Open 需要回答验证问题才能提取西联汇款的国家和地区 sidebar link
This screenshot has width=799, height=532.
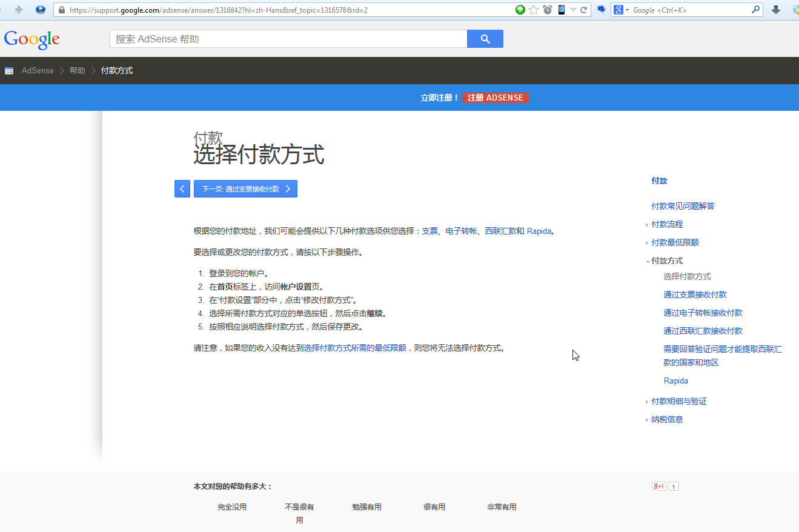coord(723,356)
